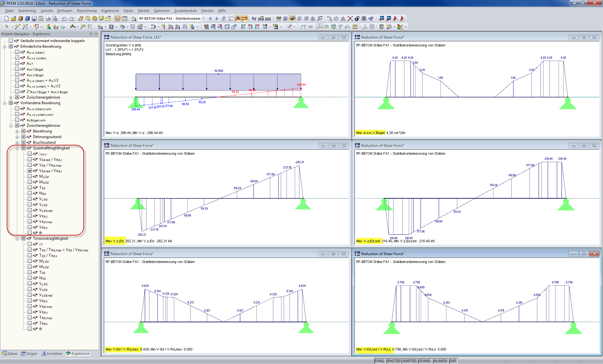Click the Print icon in toolbar
The image size is (603, 364).
(48, 19)
